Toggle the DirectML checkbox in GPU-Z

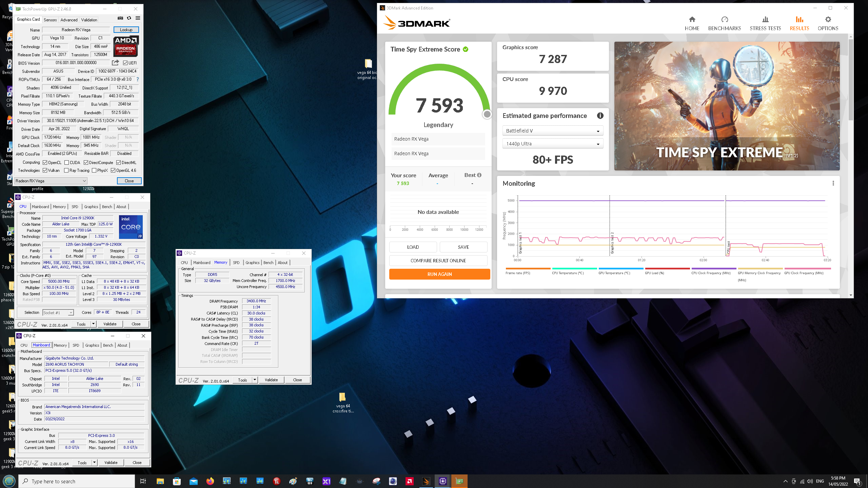coord(119,163)
